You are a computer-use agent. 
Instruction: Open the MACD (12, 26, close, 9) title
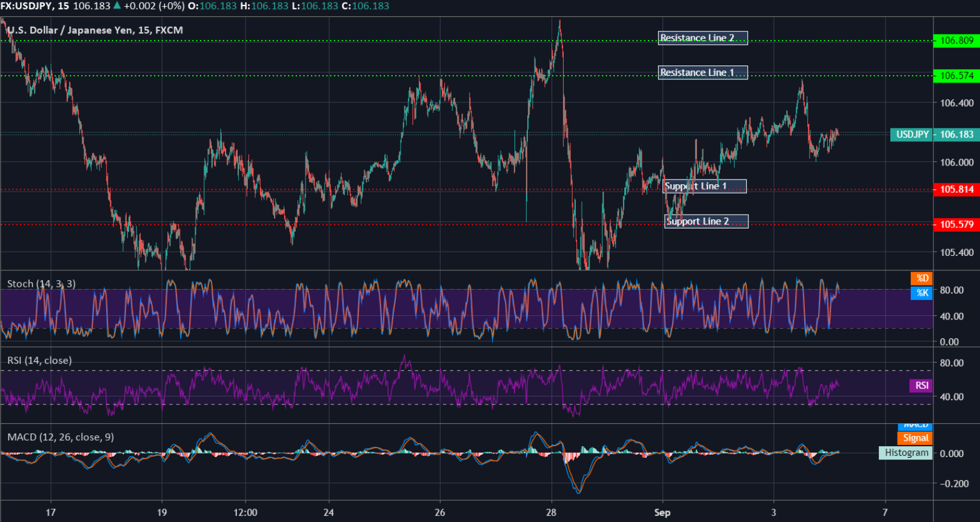click(61, 437)
